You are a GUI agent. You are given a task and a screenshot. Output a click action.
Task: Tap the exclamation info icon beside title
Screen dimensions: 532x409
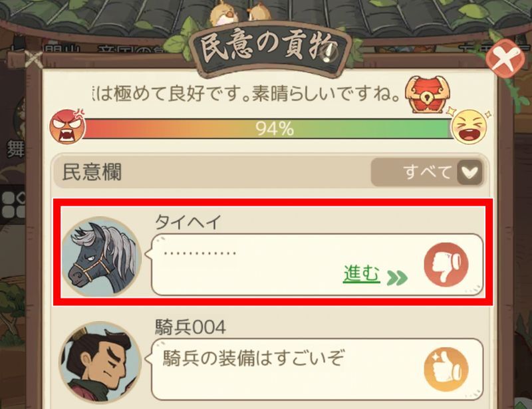point(329,55)
